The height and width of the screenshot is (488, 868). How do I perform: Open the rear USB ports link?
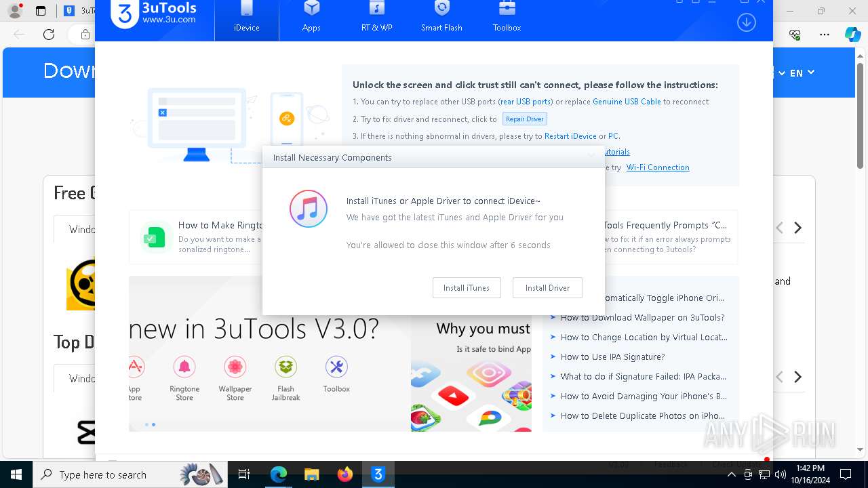pos(526,102)
